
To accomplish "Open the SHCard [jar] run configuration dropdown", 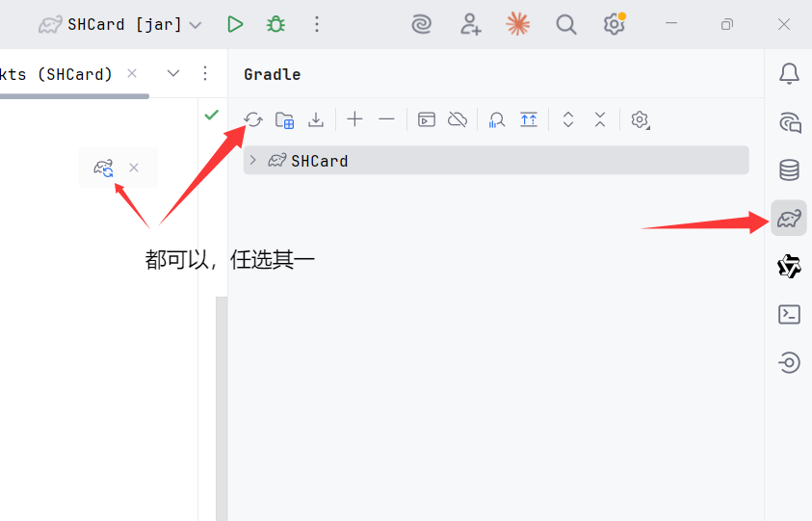I will coord(120,24).
